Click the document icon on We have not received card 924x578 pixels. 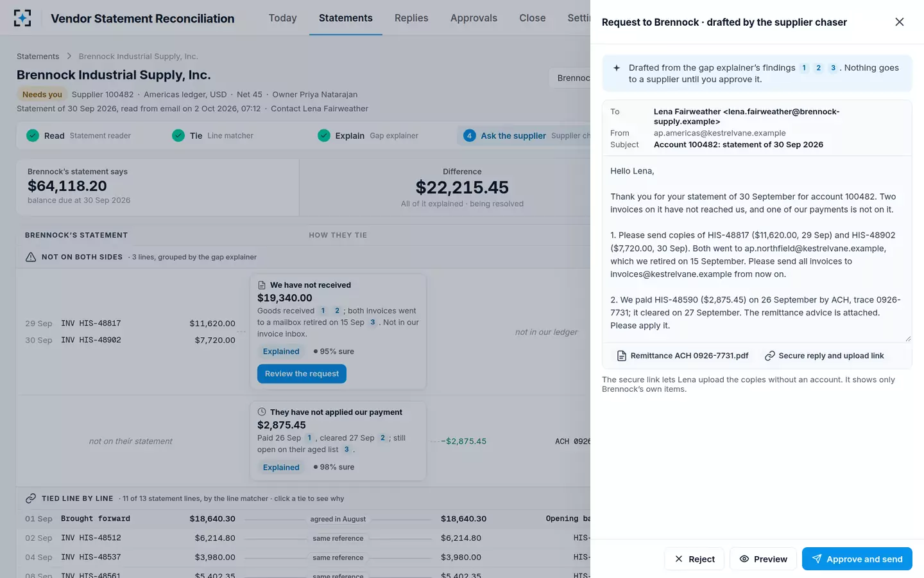point(262,285)
